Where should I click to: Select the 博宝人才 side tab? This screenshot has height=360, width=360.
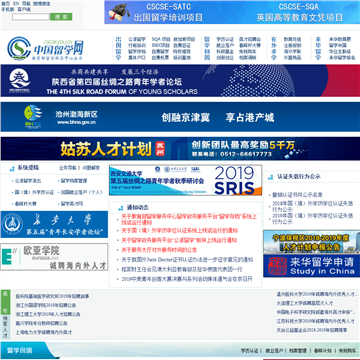pos(5,328)
